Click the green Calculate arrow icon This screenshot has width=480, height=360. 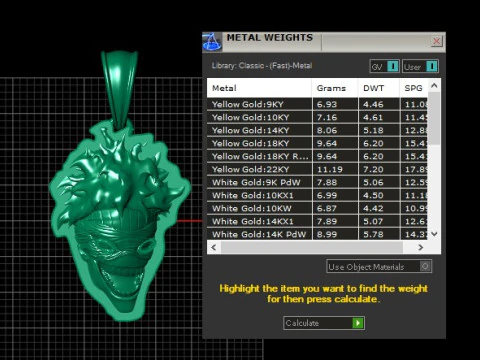[x=358, y=323]
